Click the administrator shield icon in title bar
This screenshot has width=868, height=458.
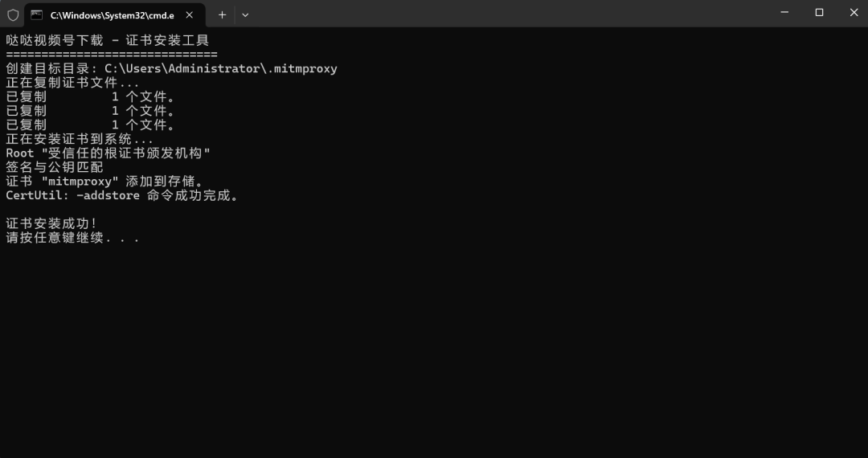(x=13, y=14)
